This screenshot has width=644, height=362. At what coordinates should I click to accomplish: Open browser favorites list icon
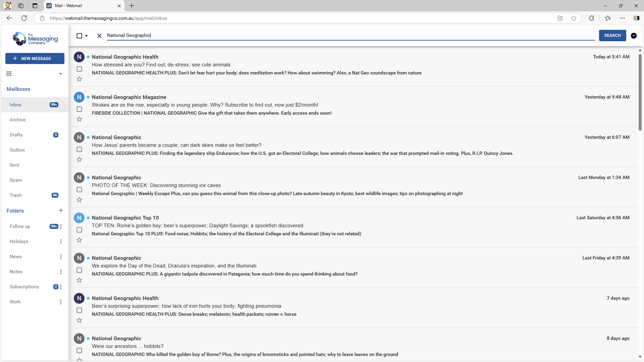pos(608,18)
